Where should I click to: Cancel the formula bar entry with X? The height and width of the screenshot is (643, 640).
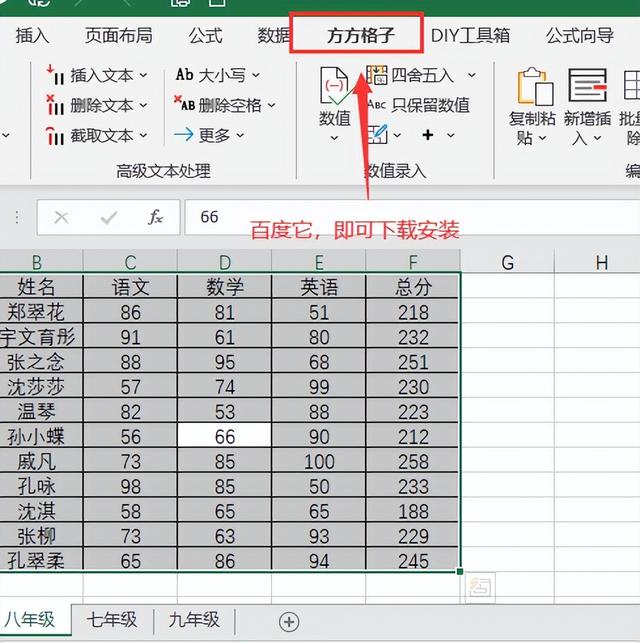61,217
